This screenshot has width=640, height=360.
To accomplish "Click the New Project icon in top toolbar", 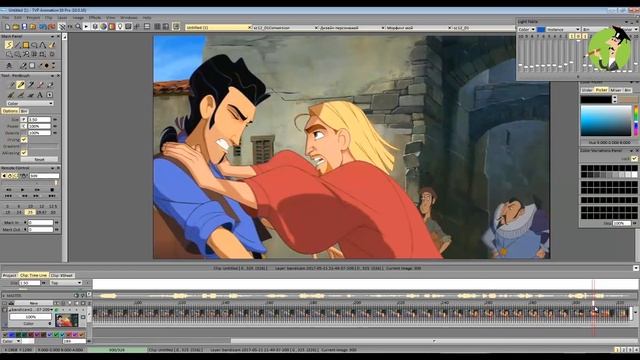I will pyautogui.click(x=7, y=27).
